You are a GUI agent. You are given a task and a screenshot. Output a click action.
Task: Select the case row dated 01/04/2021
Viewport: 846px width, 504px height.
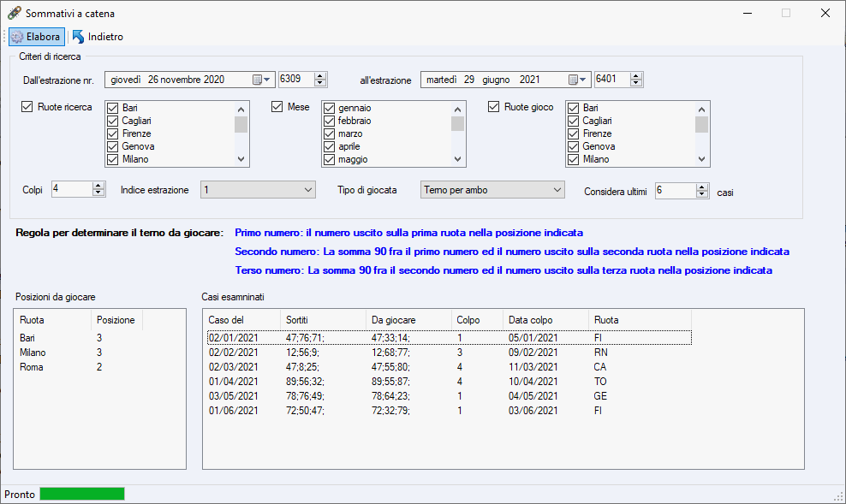tap(449, 382)
